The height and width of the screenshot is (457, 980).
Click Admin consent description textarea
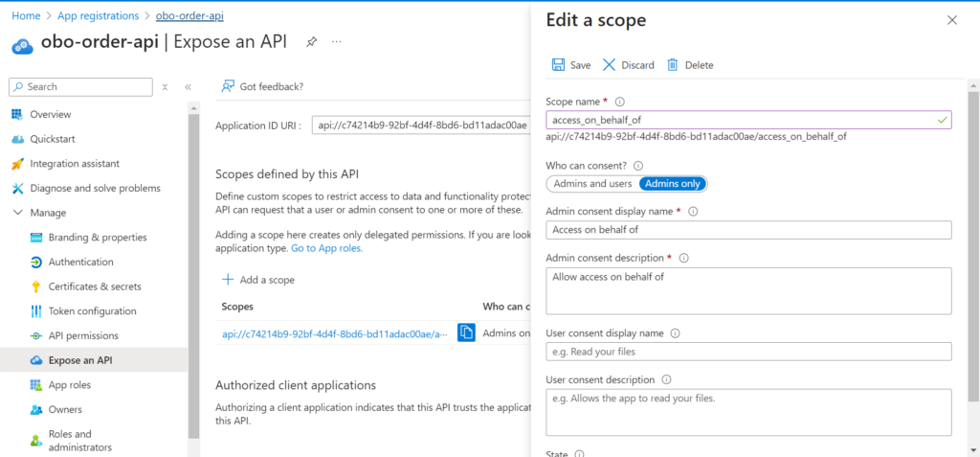(748, 290)
